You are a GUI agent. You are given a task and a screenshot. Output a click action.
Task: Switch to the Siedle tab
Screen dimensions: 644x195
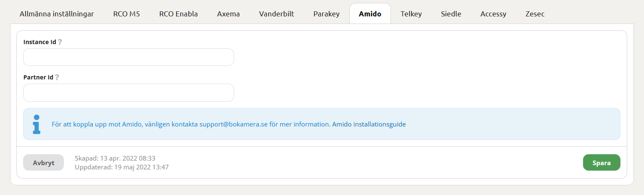coord(451,14)
